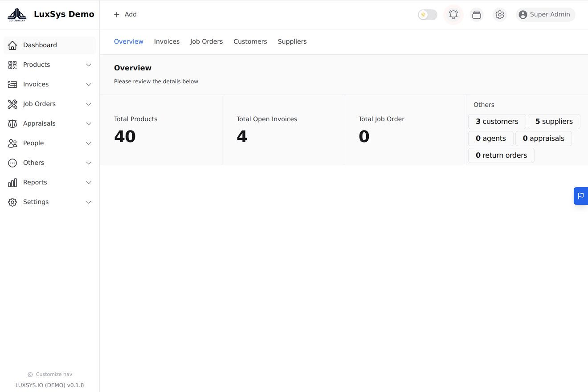
Task: Expand the Appraisals menu chevron
Action: 89,124
